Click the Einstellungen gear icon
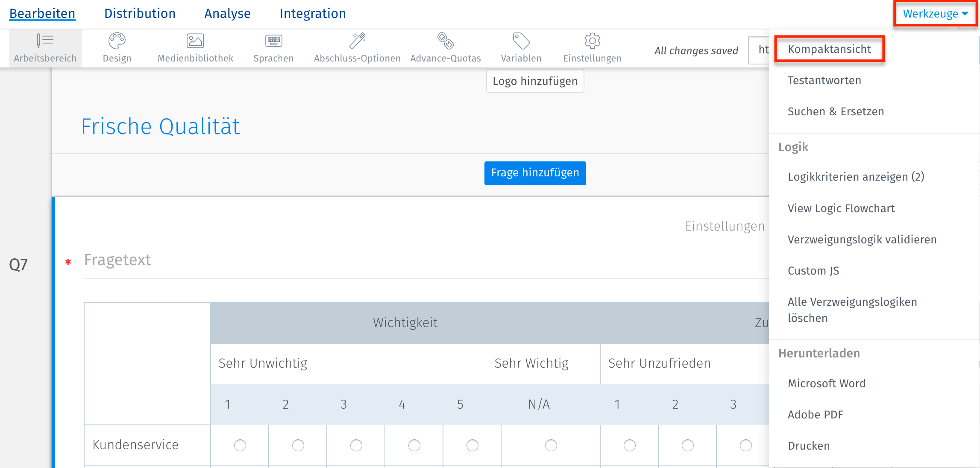The width and height of the screenshot is (980, 468). click(x=592, y=41)
